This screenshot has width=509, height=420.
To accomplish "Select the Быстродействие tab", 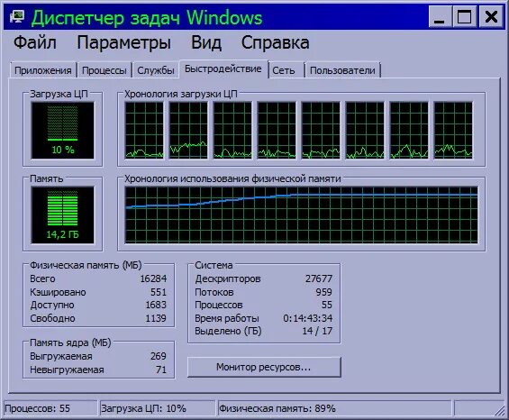I will 223,68.
